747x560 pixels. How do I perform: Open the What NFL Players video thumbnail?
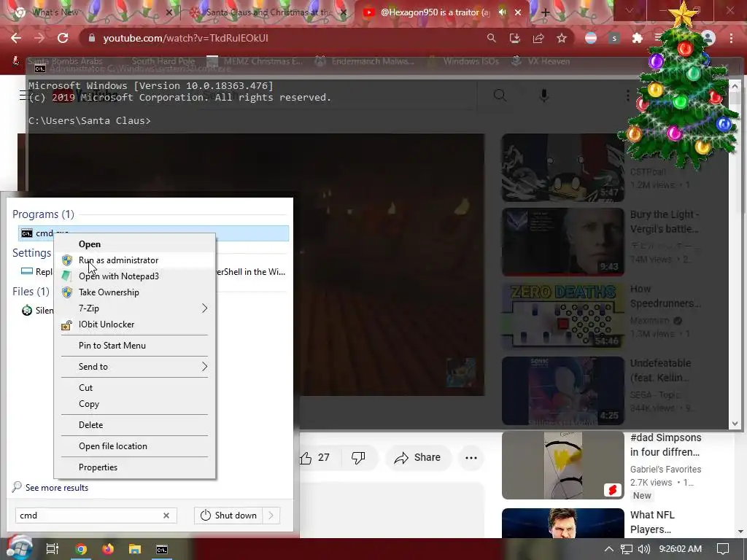tap(562, 523)
